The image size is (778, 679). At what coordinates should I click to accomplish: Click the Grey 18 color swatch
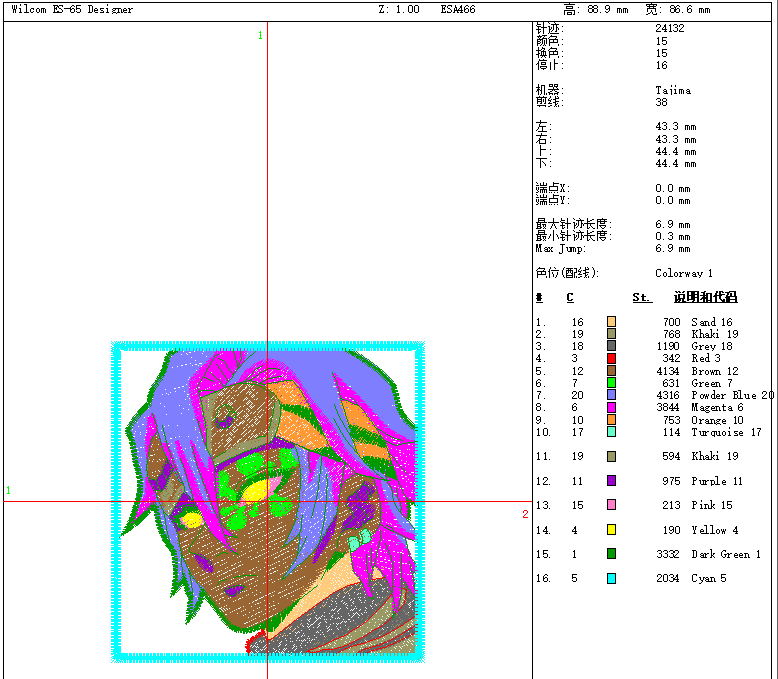[x=611, y=346]
